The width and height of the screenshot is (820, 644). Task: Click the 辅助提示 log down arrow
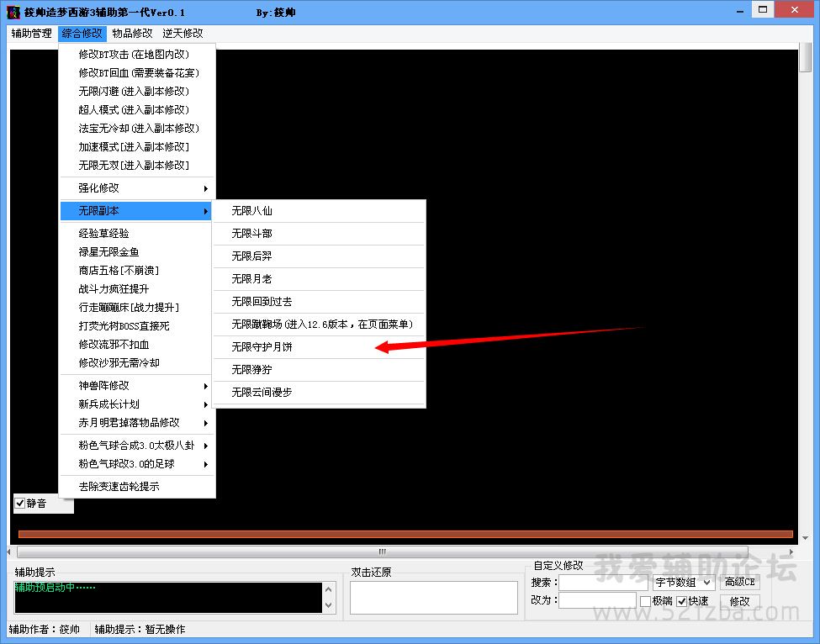point(328,605)
